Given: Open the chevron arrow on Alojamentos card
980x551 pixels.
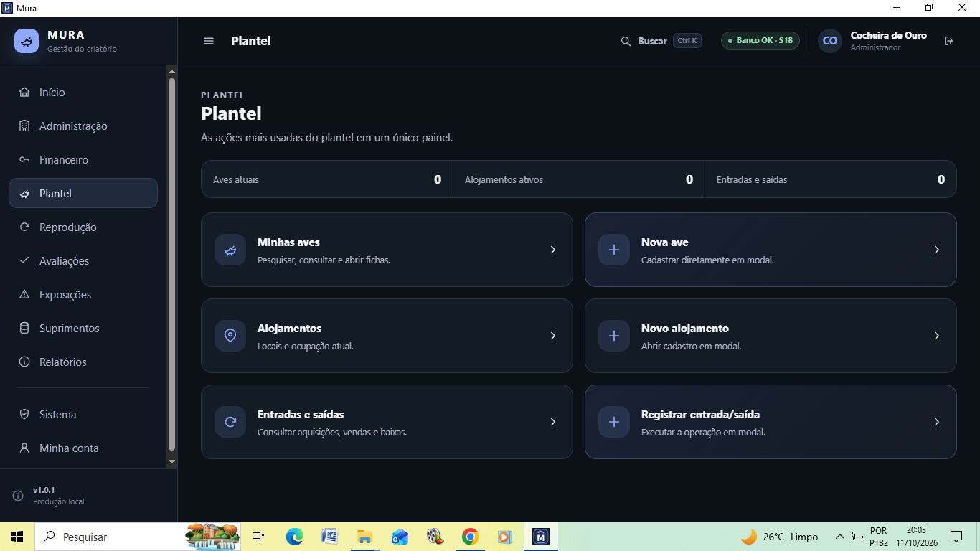Looking at the screenshot, I should coord(553,336).
